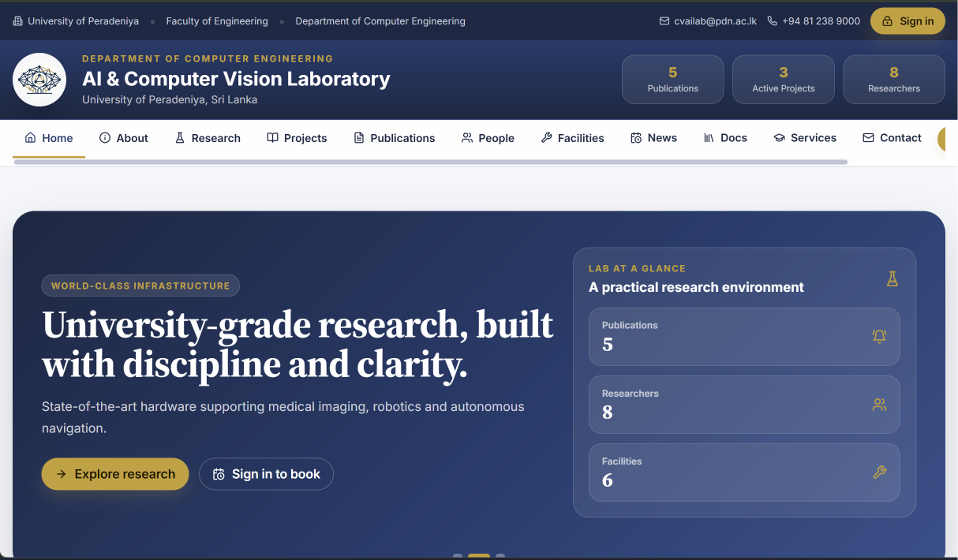
Task: Click the flask icon for Research in the nav bar
Action: 180,138
